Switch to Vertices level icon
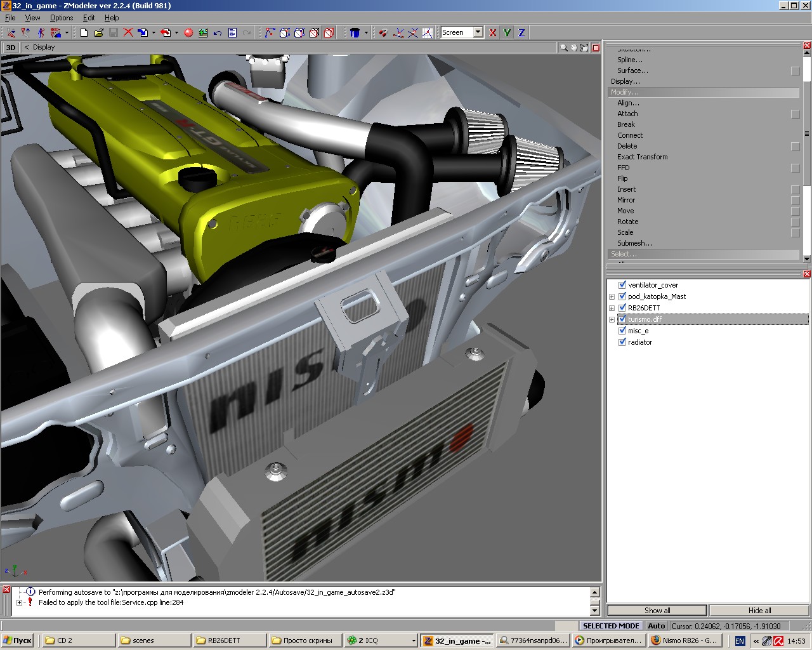The width and height of the screenshot is (812, 650). (x=270, y=32)
